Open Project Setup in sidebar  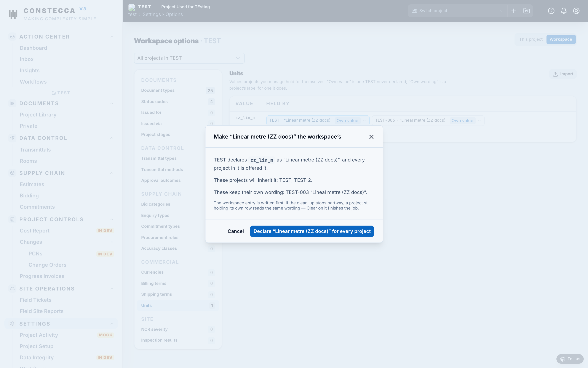tap(37, 346)
